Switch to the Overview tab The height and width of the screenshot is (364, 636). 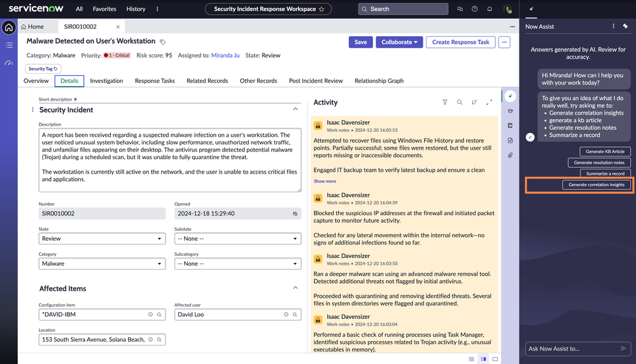click(x=36, y=81)
